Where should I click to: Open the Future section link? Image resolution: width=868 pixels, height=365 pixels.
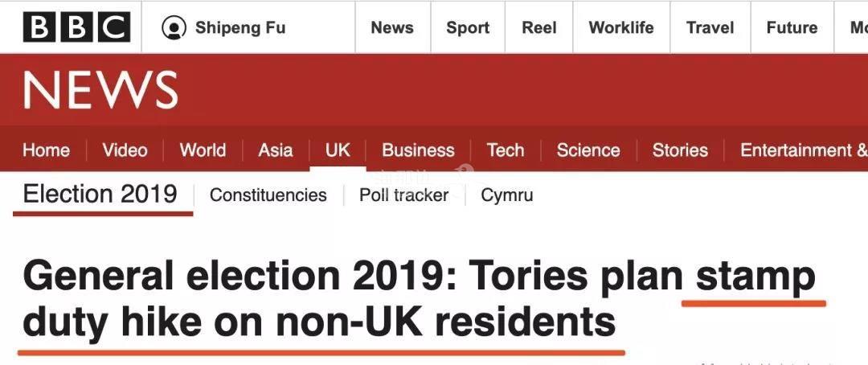point(792,27)
